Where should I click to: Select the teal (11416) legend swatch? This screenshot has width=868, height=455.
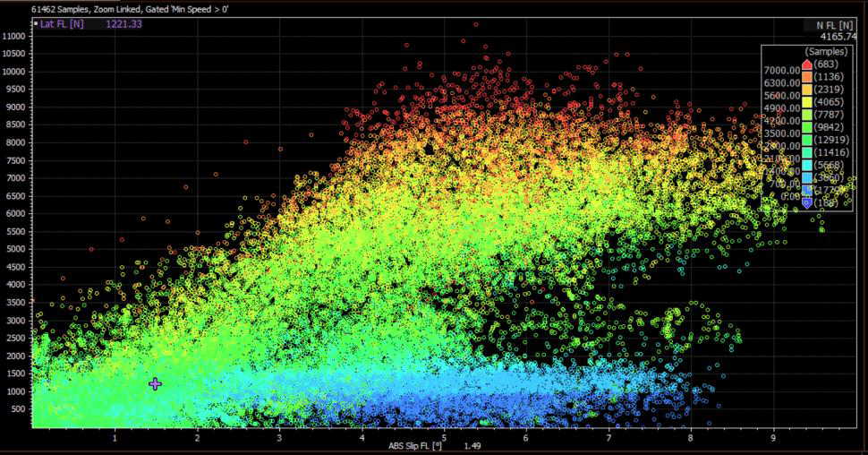(x=807, y=152)
